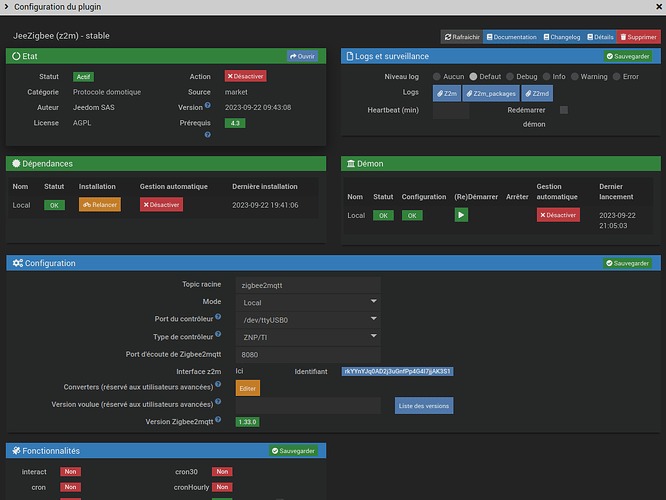
Task: Click the Etat panel power icon
Action: [16, 56]
